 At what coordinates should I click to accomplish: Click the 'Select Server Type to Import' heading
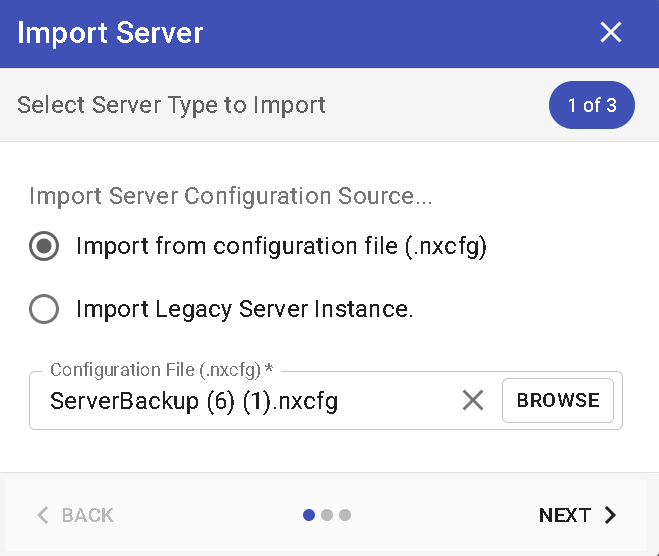pos(171,105)
